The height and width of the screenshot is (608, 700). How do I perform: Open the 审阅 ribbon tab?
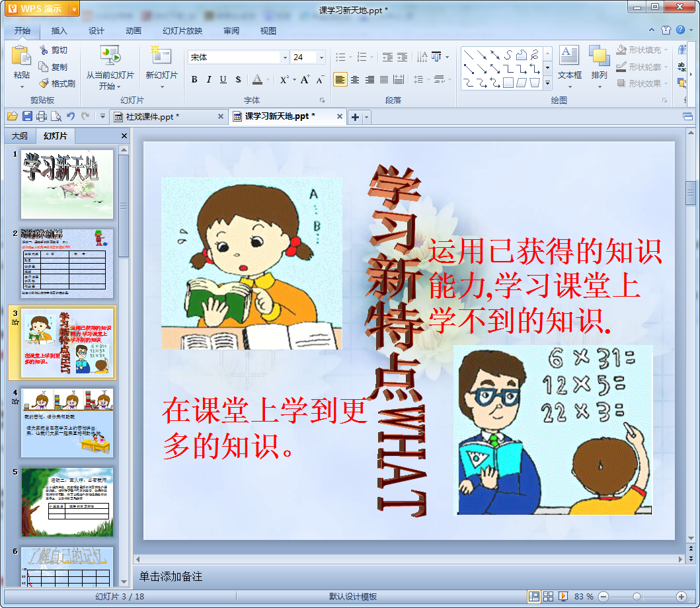(231, 31)
